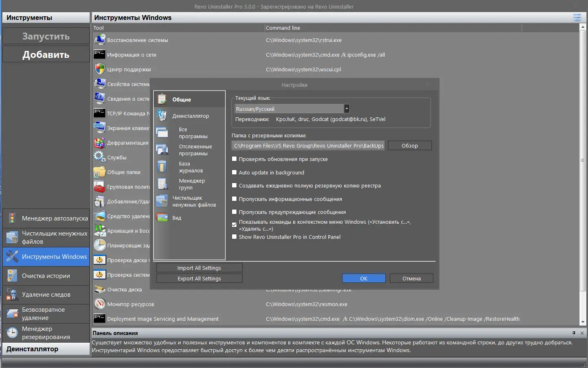Open the hamburger menu in the Инструменты Windows header

tap(577, 18)
